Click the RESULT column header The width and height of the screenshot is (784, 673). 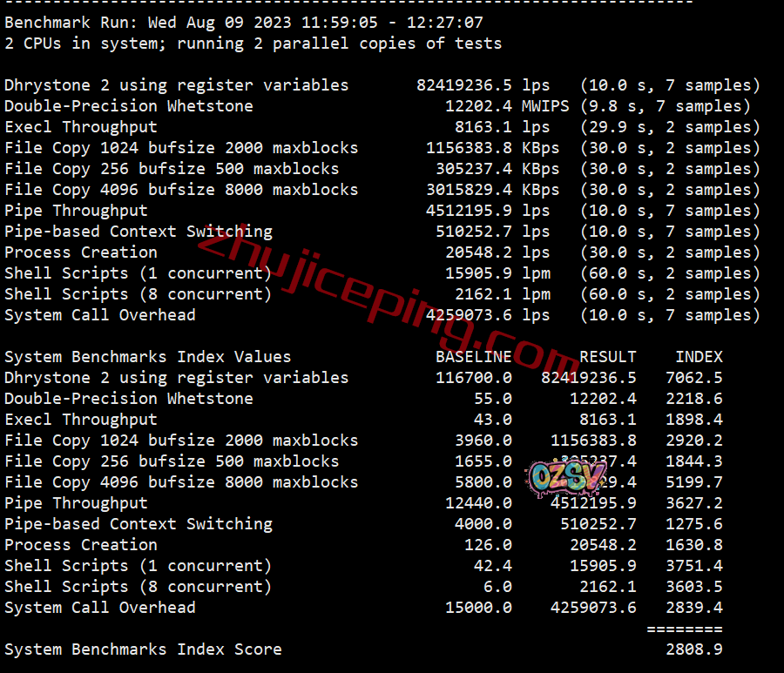[x=607, y=357]
